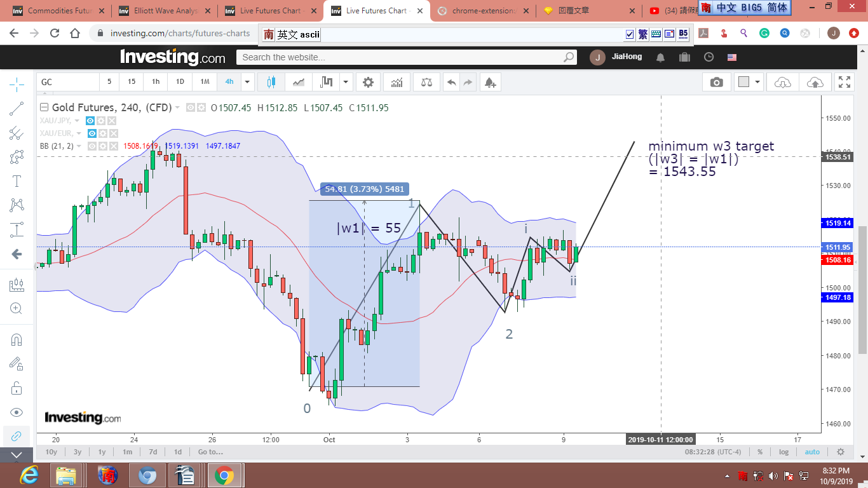Switch to the 1h interval
Screen dimensions: 868x488
[x=156, y=81]
